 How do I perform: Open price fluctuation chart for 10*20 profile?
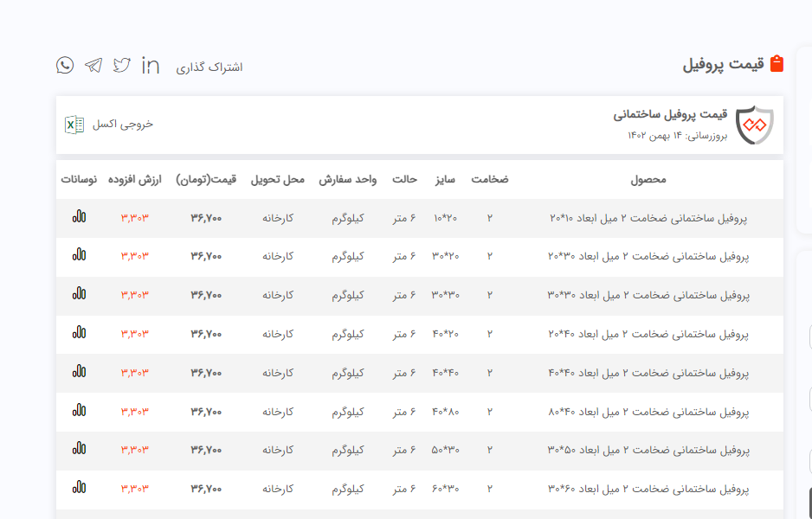coord(79,217)
